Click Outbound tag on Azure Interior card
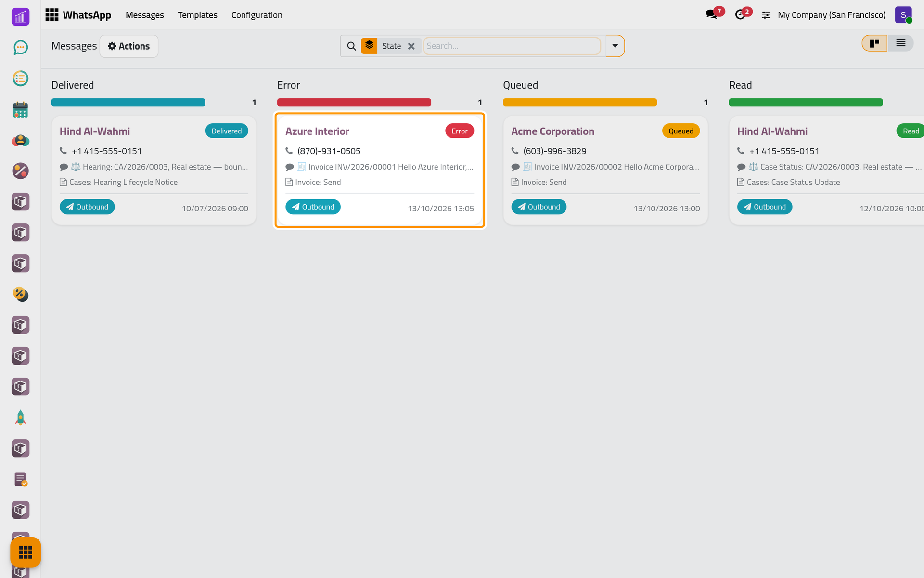The height and width of the screenshot is (578, 924). [313, 207]
